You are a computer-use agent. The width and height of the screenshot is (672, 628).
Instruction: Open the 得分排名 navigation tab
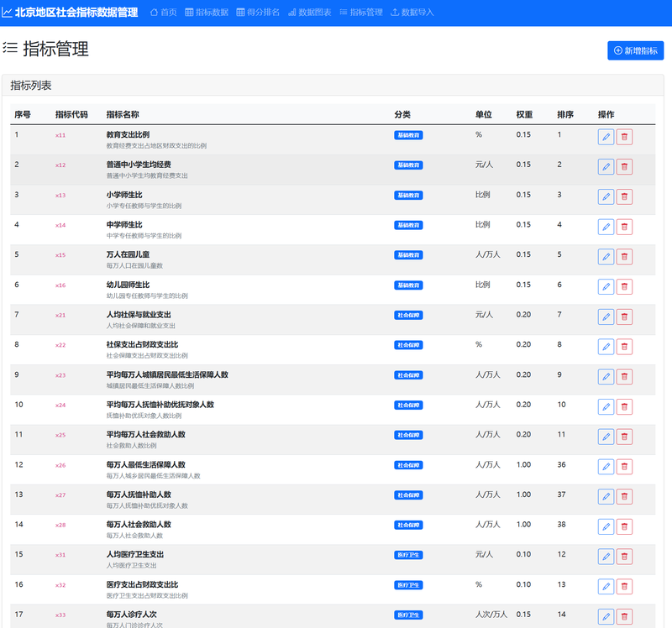click(258, 13)
